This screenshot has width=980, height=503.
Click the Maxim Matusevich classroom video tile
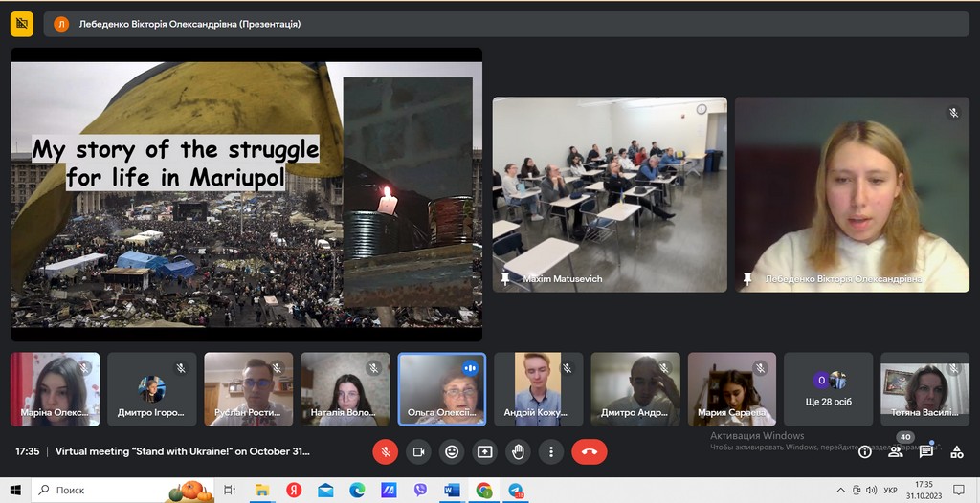tap(610, 194)
